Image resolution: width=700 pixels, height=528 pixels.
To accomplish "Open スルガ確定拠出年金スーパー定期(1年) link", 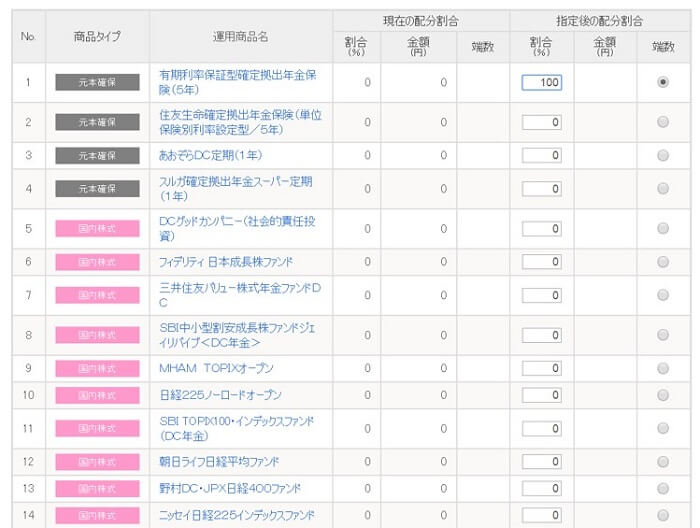I will click(236, 189).
